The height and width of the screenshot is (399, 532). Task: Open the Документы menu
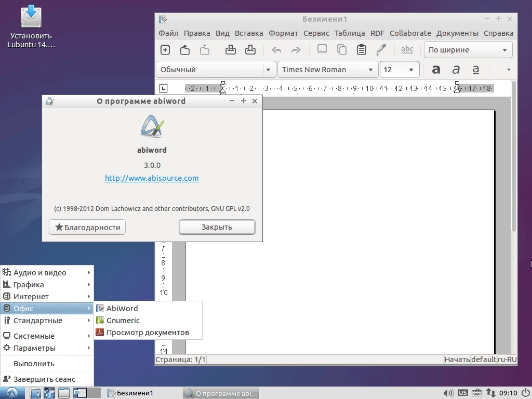457,33
